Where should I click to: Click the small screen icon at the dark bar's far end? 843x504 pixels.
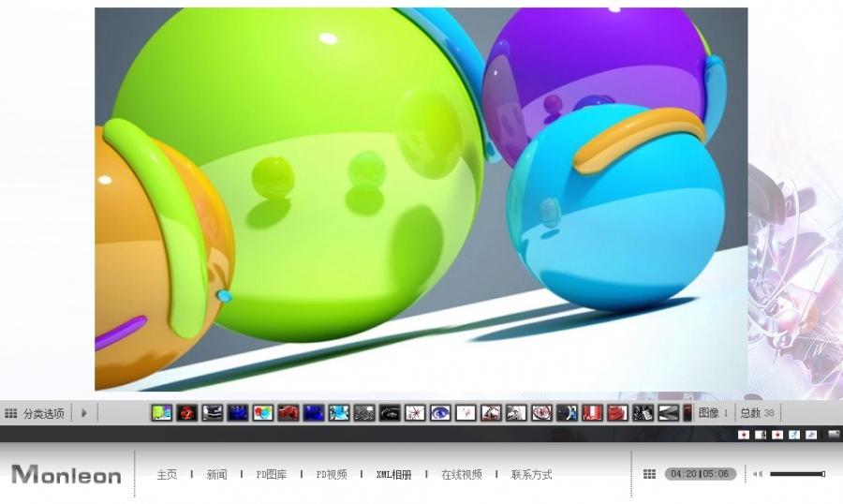pos(834,434)
